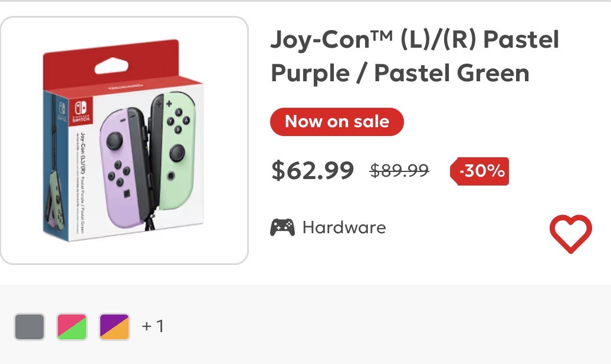Select the purple and orange color swatch
611x364 pixels.
coord(114,327)
